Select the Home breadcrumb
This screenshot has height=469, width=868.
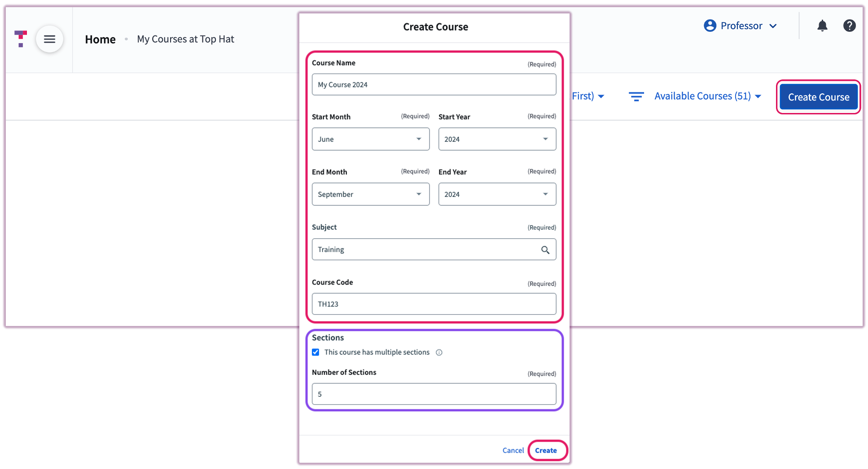(x=100, y=39)
